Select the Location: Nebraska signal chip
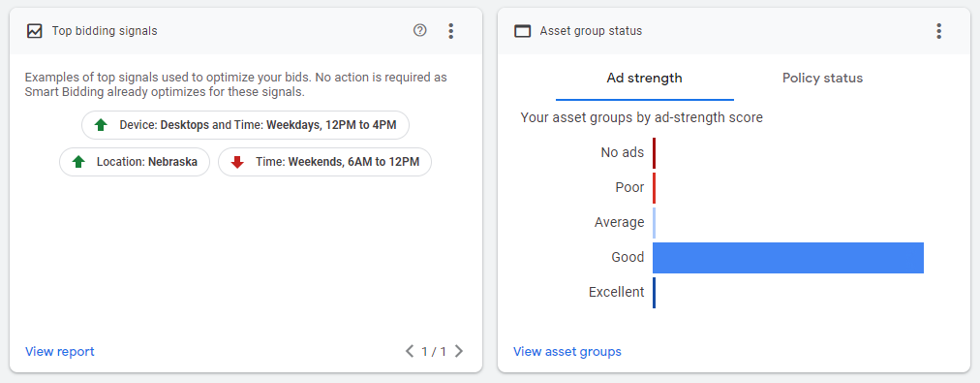980x383 pixels. tap(135, 162)
